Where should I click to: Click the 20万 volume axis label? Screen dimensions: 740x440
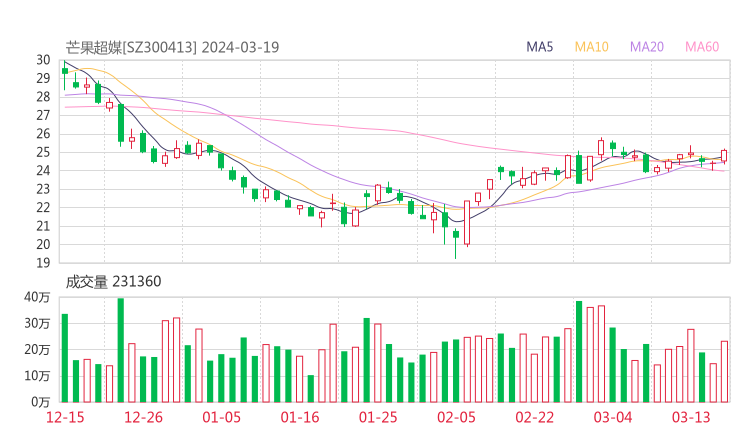(x=37, y=350)
